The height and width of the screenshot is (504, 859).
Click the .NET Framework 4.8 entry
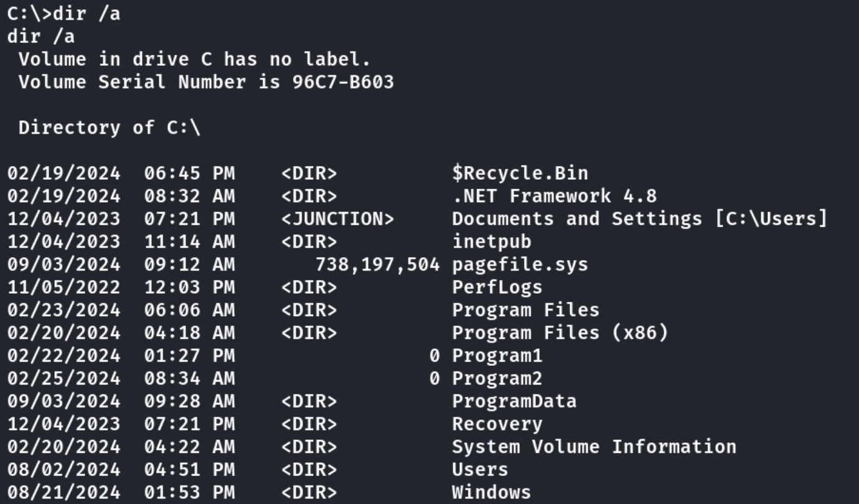point(554,196)
